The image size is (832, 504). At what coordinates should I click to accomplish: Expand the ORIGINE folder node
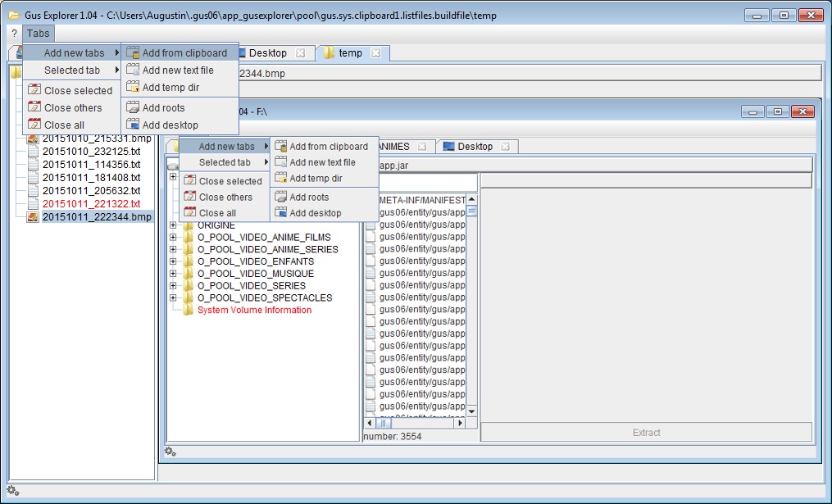pos(173,225)
